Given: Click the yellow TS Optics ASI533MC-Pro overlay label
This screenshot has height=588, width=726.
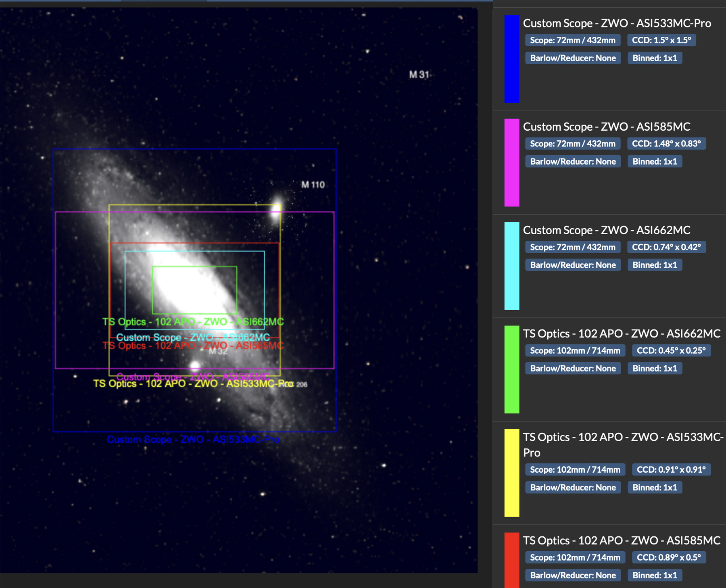Looking at the screenshot, I should (193, 384).
